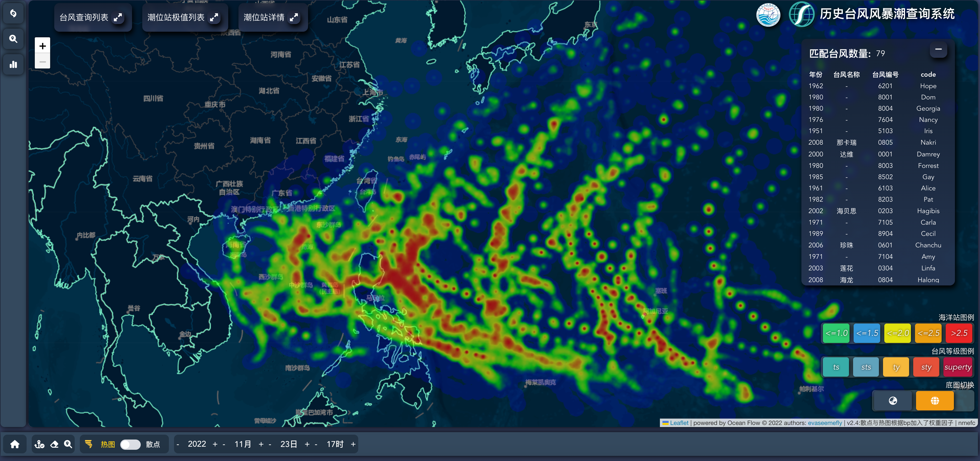The height and width of the screenshot is (461, 980).
Task: Open the bar chart statistics icon
Action: pyautogui.click(x=13, y=64)
